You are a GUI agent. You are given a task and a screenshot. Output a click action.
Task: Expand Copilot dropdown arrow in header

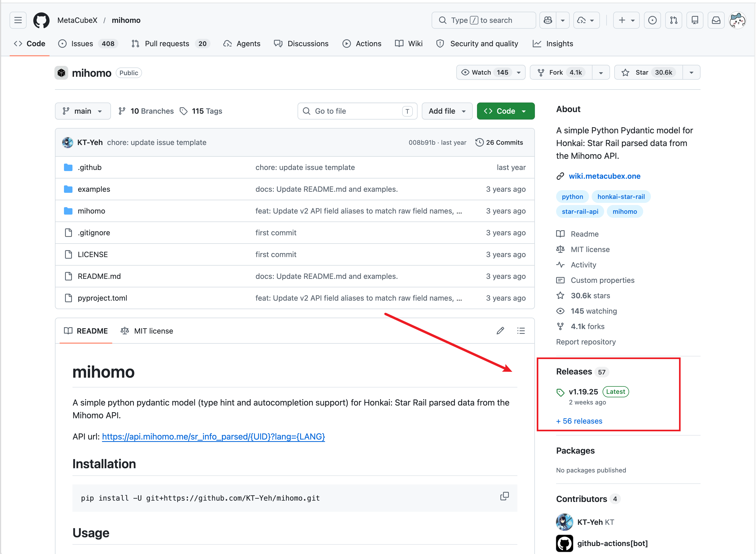click(x=563, y=20)
